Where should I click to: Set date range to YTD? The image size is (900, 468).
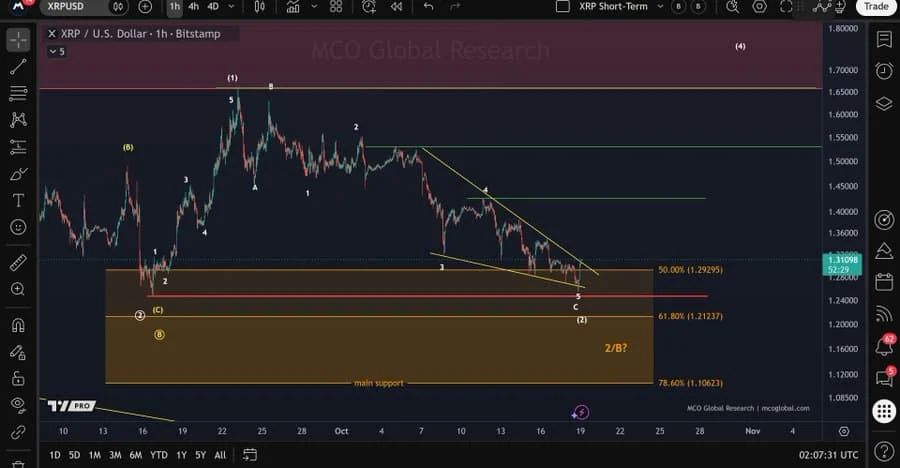[159, 455]
